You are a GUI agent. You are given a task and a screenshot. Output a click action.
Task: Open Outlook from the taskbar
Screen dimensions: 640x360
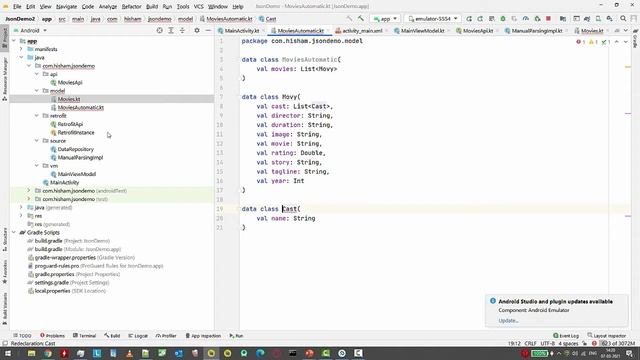tap(178, 353)
